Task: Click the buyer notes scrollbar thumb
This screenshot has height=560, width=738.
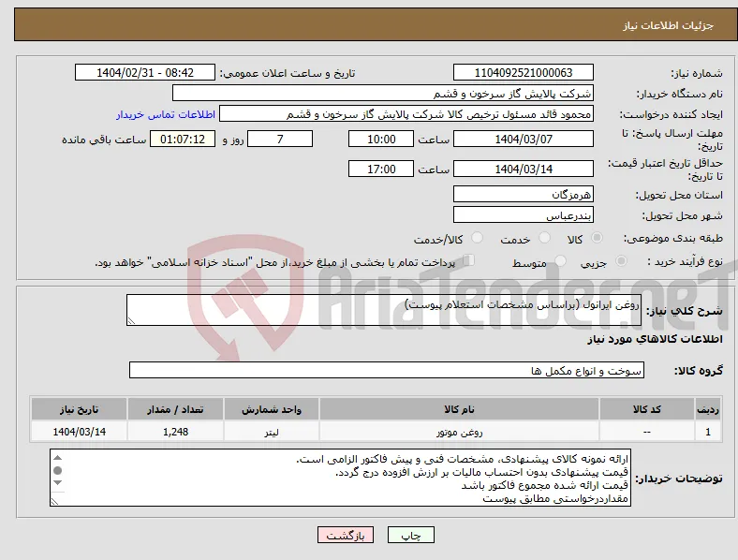Action: pyautogui.click(x=58, y=470)
